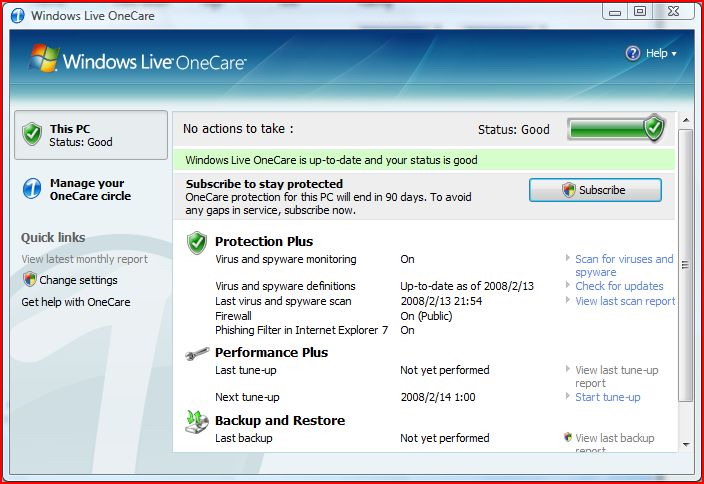The height and width of the screenshot is (484, 704).
Task: Click the Backup and Restore icon
Action: click(x=197, y=421)
